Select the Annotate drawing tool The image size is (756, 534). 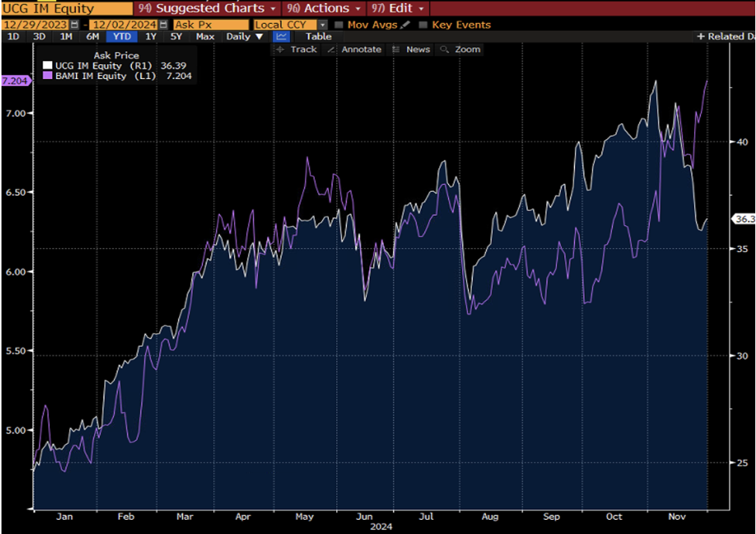click(x=354, y=49)
